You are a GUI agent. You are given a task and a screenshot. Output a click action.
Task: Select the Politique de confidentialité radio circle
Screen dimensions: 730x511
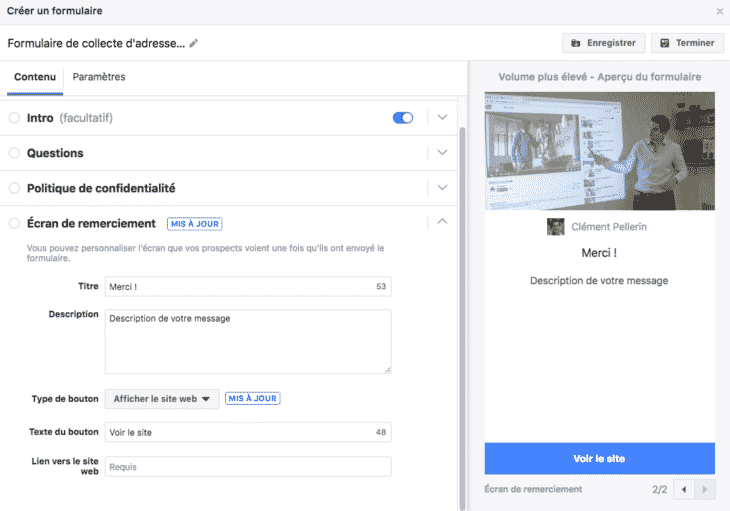(x=14, y=188)
